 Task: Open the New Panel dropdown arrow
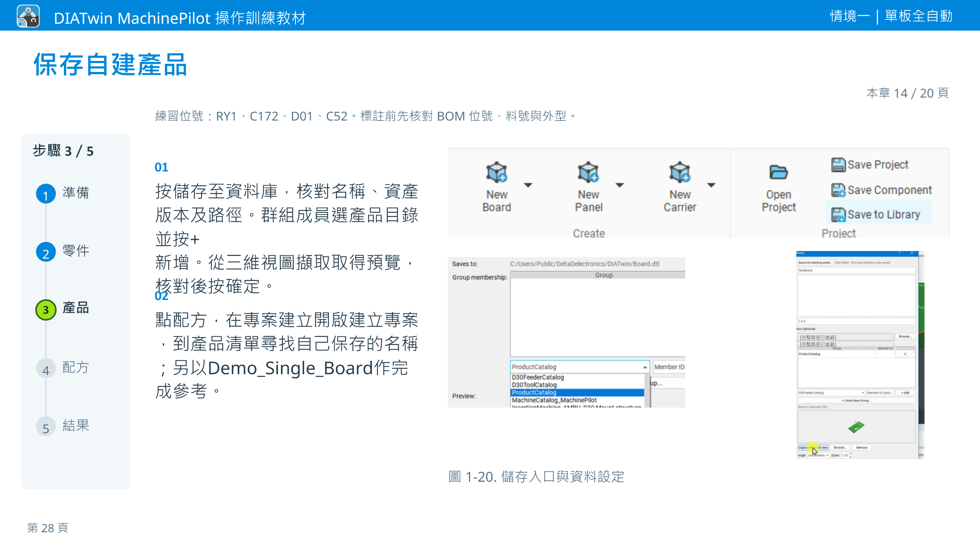(620, 185)
